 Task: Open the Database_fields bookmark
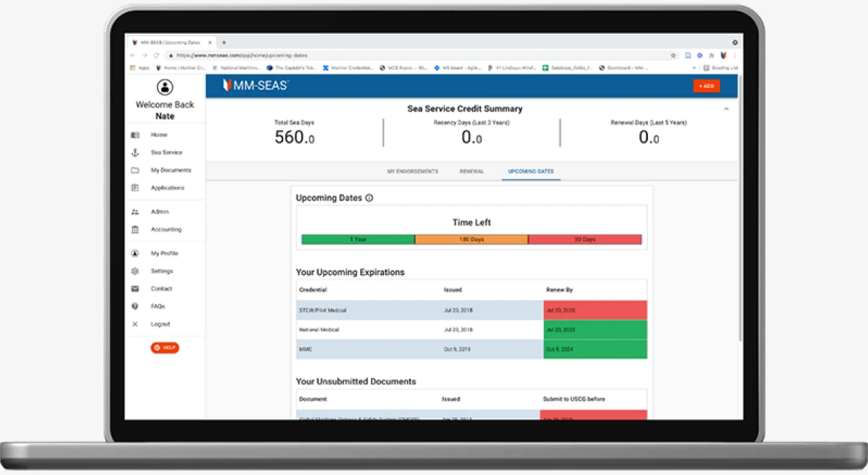coord(567,68)
